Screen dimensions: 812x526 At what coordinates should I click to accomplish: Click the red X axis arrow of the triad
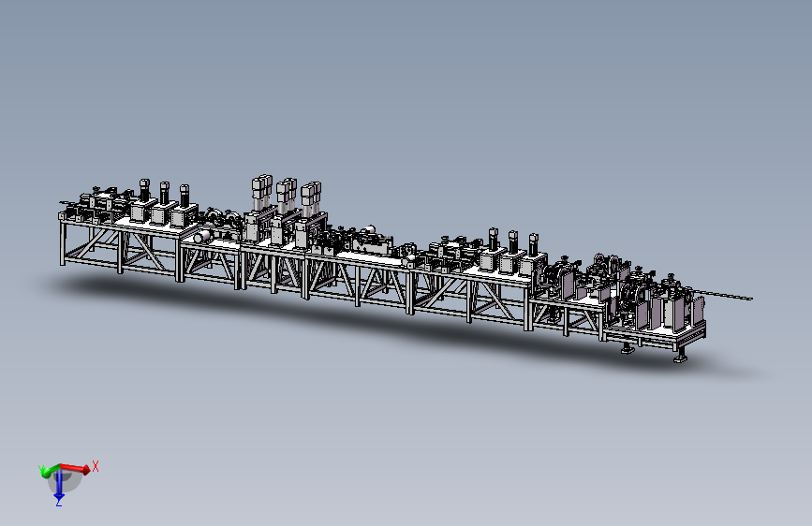pyautogui.click(x=75, y=468)
